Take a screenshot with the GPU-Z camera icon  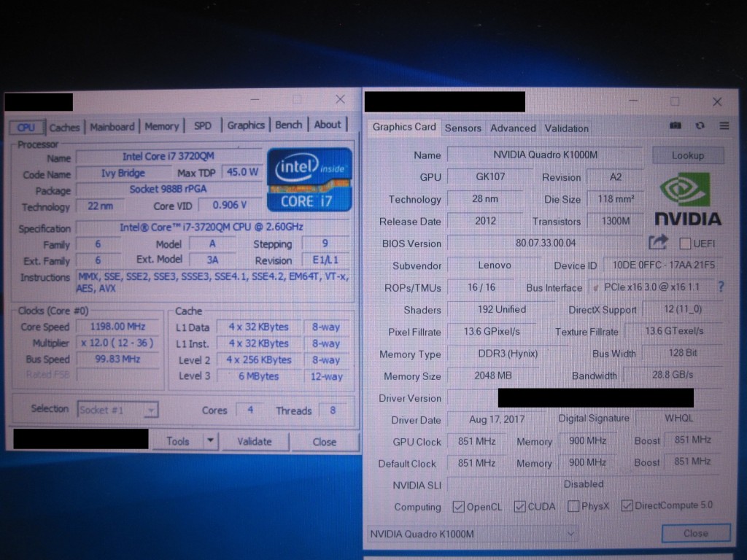(x=675, y=125)
